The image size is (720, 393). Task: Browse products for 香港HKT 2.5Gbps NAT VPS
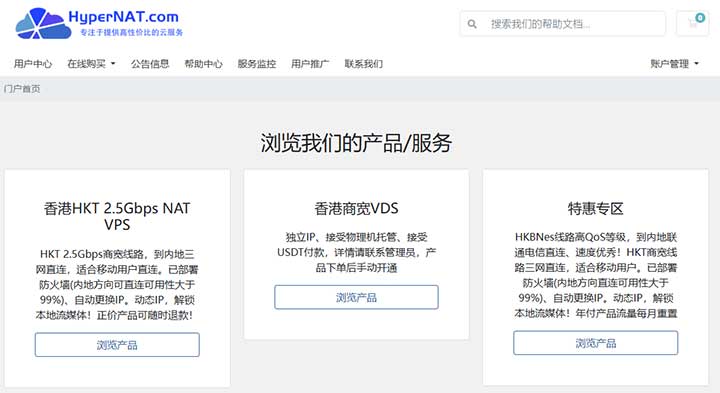pos(117,345)
